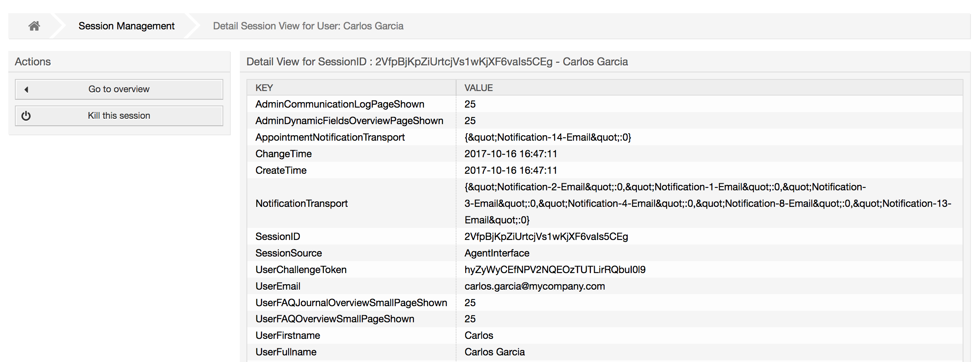Select the Detail Session View breadcrumb text

308,26
